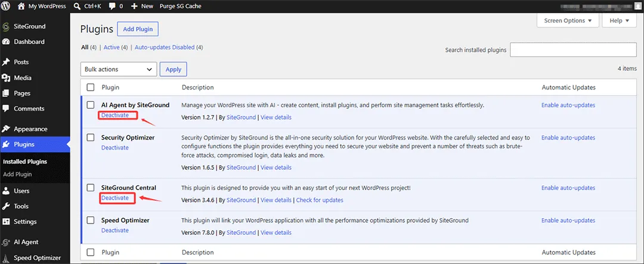The height and width of the screenshot is (264, 644).
Task: Click the Appearance brush icon
Action: [x=6, y=129]
